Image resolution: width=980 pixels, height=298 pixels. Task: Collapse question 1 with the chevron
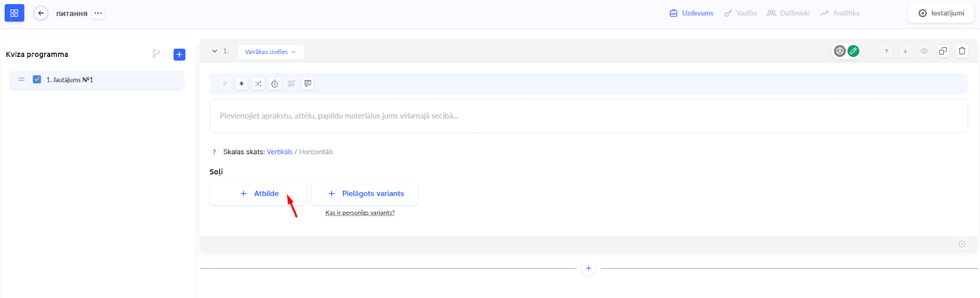pyautogui.click(x=214, y=51)
